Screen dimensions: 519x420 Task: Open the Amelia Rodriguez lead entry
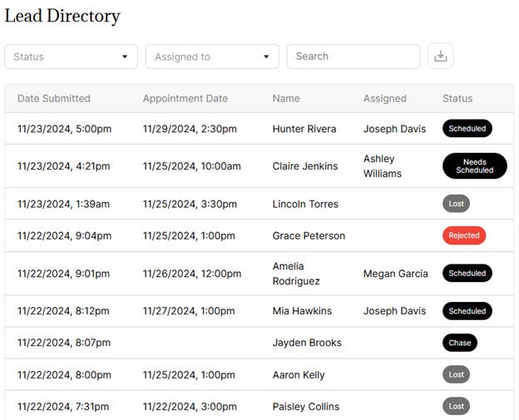(297, 274)
